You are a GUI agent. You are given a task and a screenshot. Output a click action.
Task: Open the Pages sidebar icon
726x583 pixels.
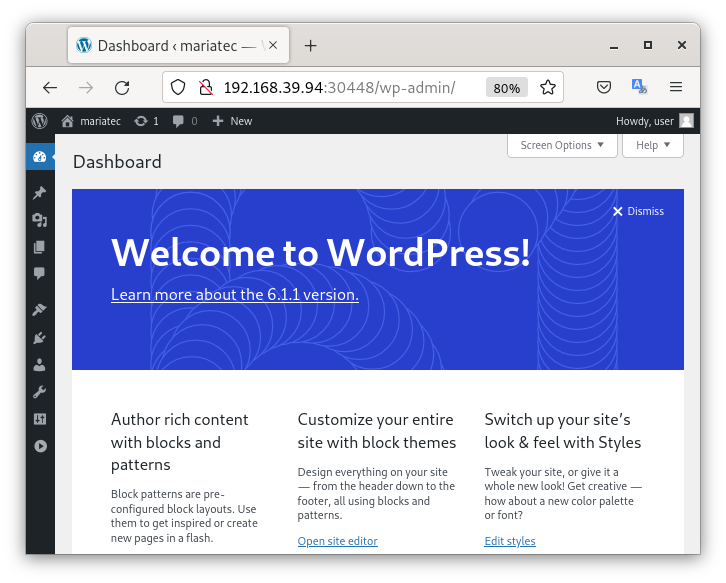click(40, 246)
